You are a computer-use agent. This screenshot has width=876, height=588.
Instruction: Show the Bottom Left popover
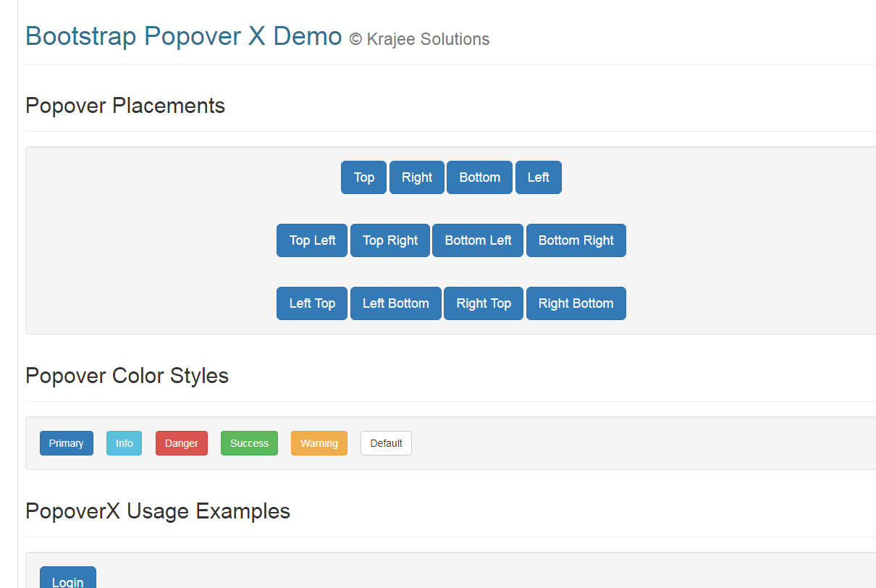[x=478, y=240]
